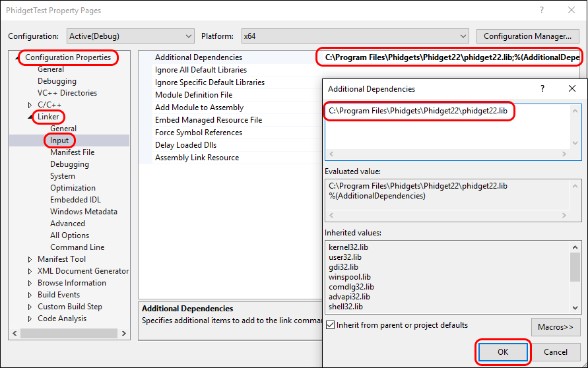Open the Macros>> panel
Viewport: 588px width, 368px height.
pos(555,326)
